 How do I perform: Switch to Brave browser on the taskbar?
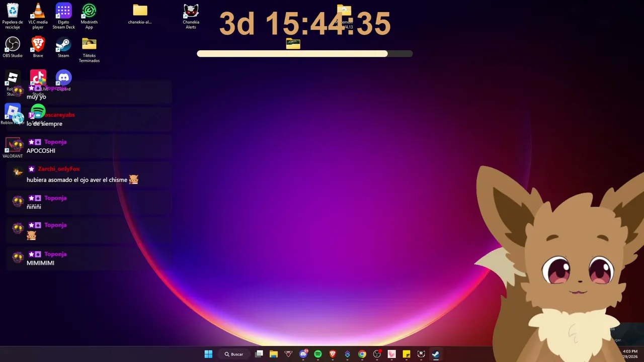click(x=333, y=354)
